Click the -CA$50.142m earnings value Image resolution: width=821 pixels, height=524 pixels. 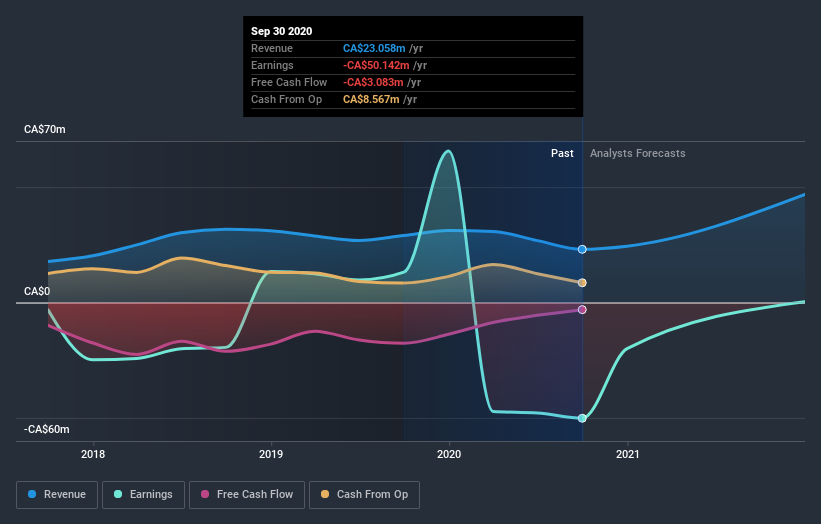pos(376,65)
